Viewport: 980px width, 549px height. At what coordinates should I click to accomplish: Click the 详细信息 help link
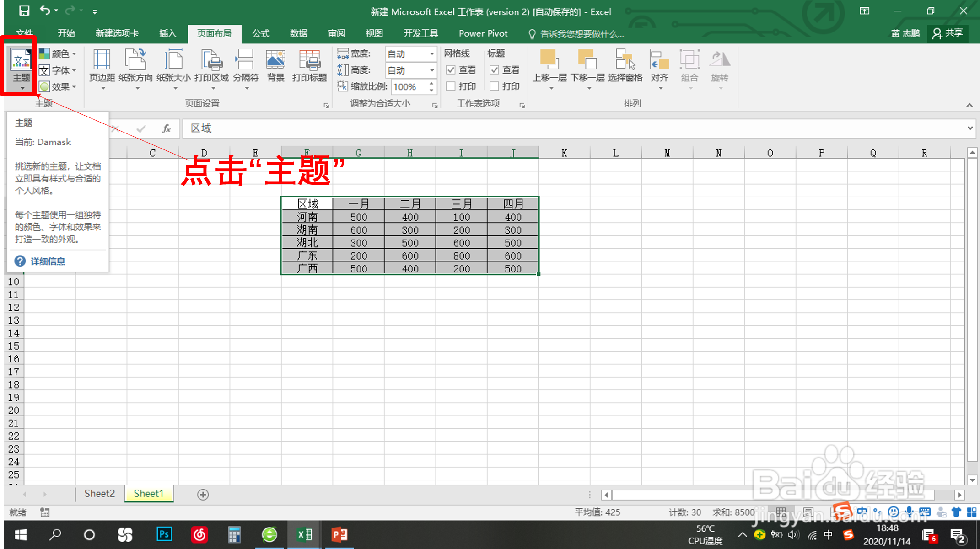(x=48, y=261)
